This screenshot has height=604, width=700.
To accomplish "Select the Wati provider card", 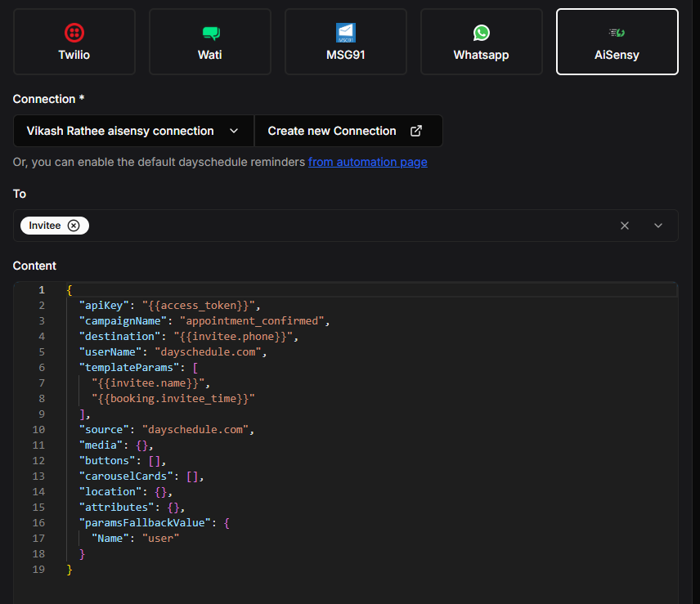I will 210,42.
